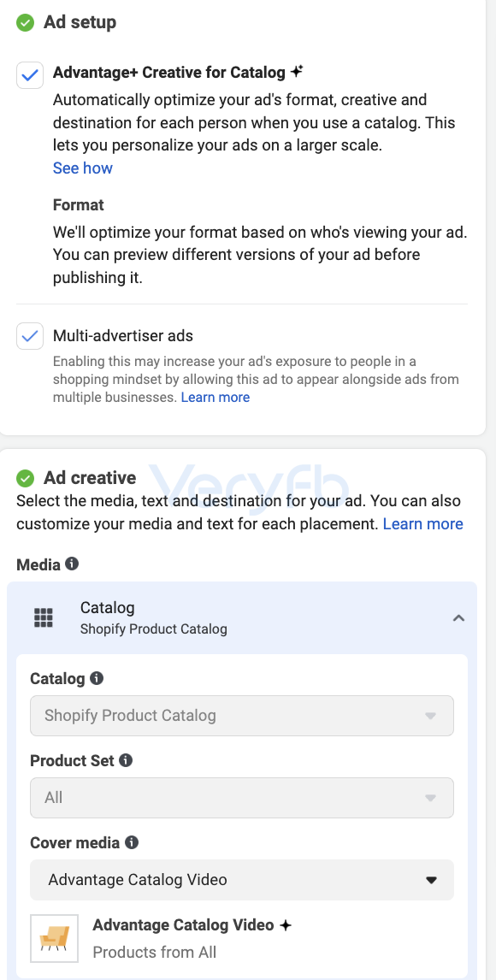Click the green Ad creative checkmark icon
Image resolution: width=496 pixels, height=980 pixels.
[25, 478]
